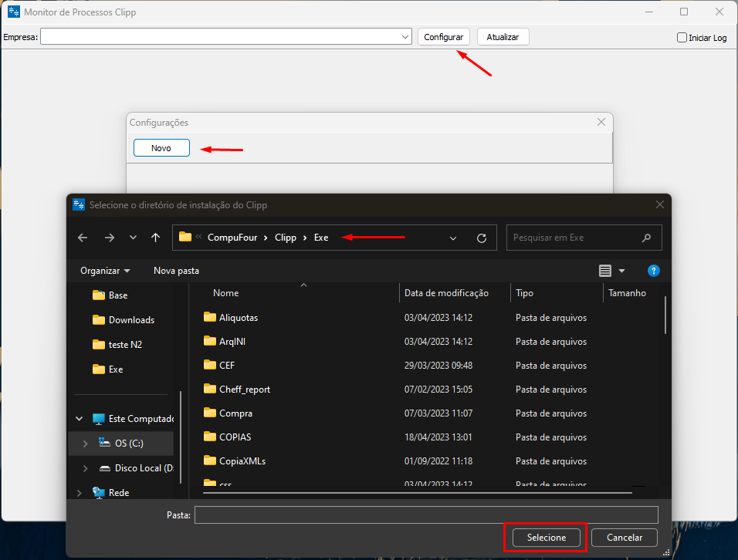Expand the Empresa dropdown

405,37
